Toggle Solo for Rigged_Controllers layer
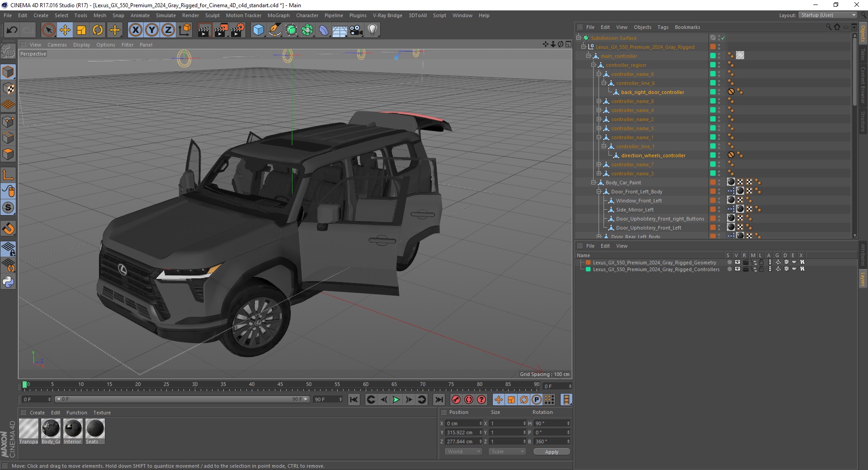868x470 pixels. pyautogui.click(x=729, y=269)
